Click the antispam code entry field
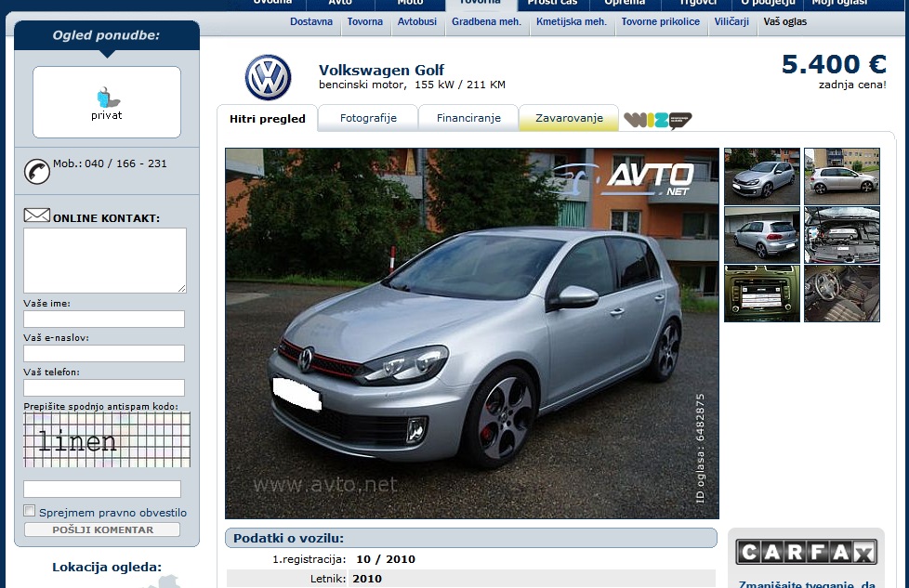Image resolution: width=909 pixels, height=588 pixels. [x=102, y=489]
